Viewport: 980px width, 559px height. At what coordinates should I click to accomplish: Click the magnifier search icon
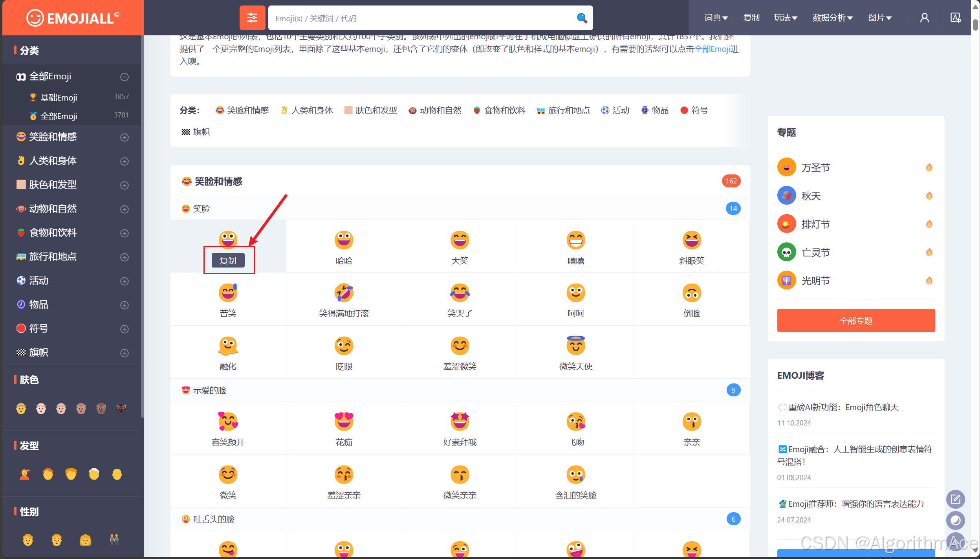582,18
